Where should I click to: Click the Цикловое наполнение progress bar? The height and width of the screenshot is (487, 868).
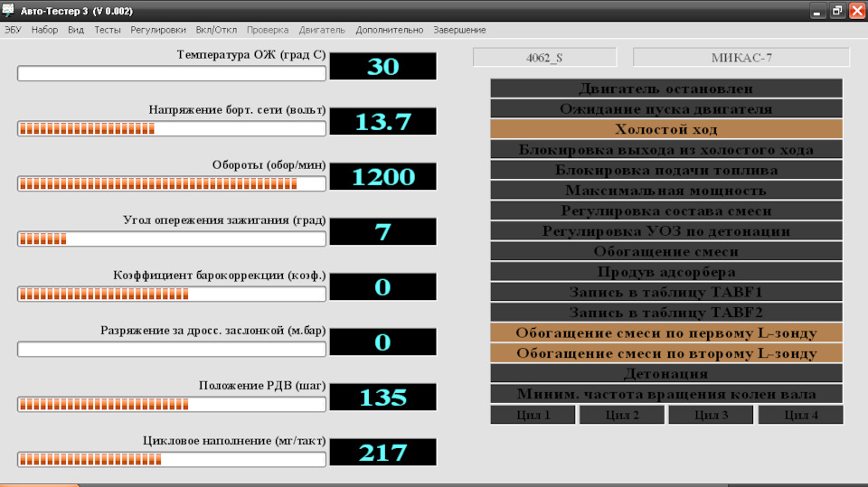tap(172, 459)
